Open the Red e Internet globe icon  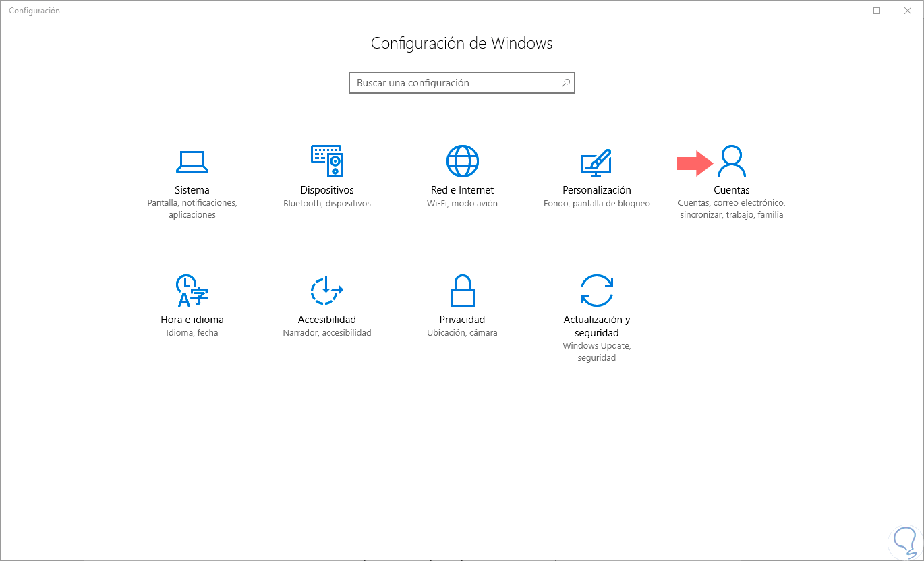pos(462,161)
